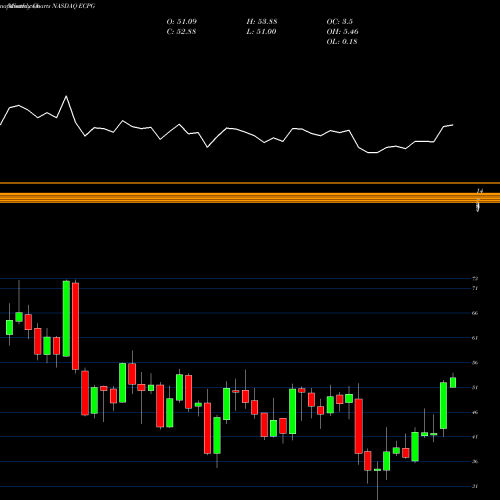The height and width of the screenshot is (500, 500).
Task: Click the highest peak of the white line
Action: coord(66,96)
